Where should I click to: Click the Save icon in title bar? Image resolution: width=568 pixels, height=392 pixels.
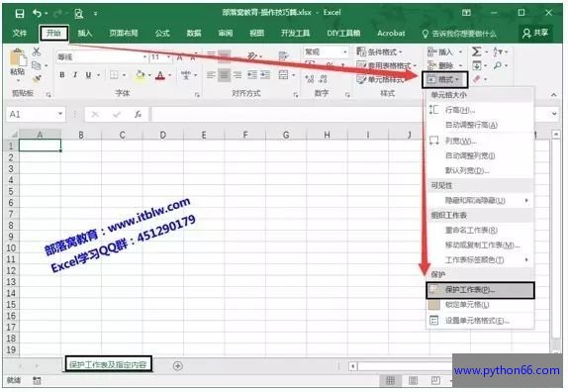pos(20,14)
